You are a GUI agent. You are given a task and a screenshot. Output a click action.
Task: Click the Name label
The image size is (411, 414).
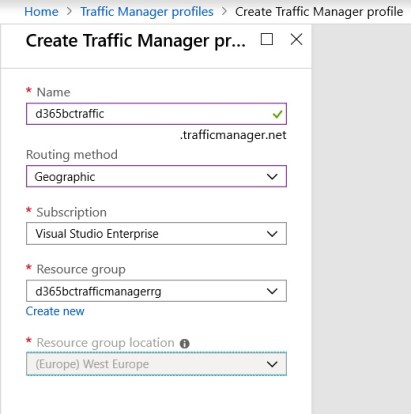[53, 92]
